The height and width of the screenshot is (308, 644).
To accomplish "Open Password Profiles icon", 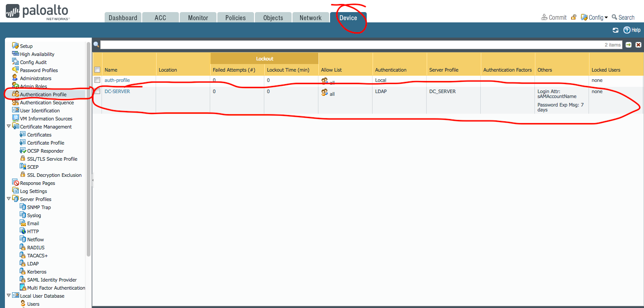I will [16, 70].
